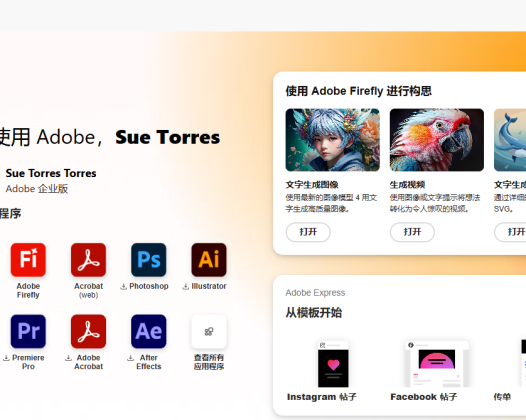This screenshot has width=526, height=420.
Task: Click the Instagram 帖子 label
Action: tap(322, 397)
